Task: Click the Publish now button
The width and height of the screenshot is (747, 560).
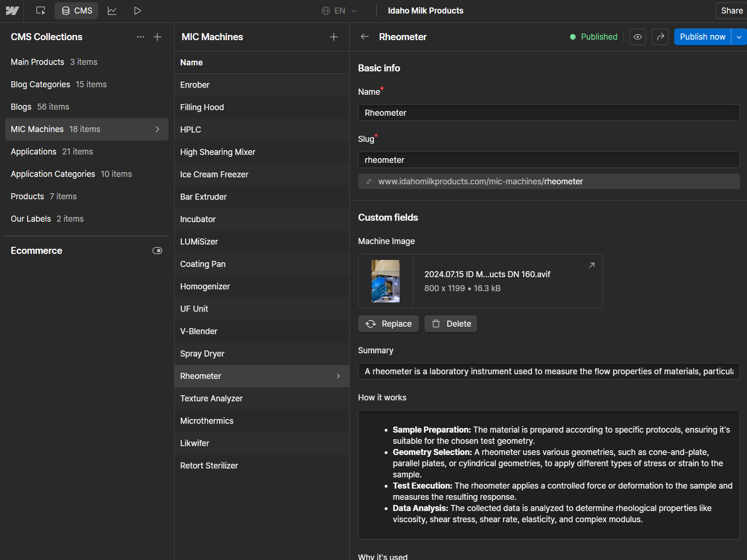Action: [x=703, y=37]
